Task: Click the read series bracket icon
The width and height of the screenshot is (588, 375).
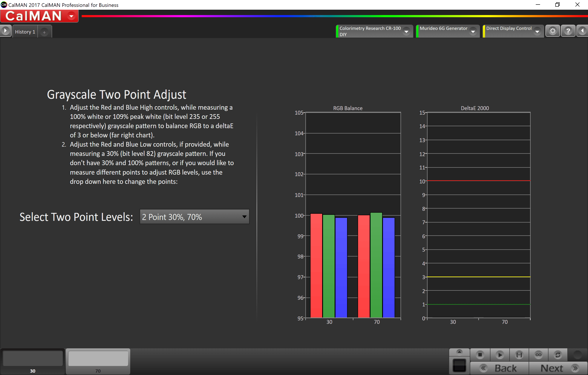Action: (519, 355)
